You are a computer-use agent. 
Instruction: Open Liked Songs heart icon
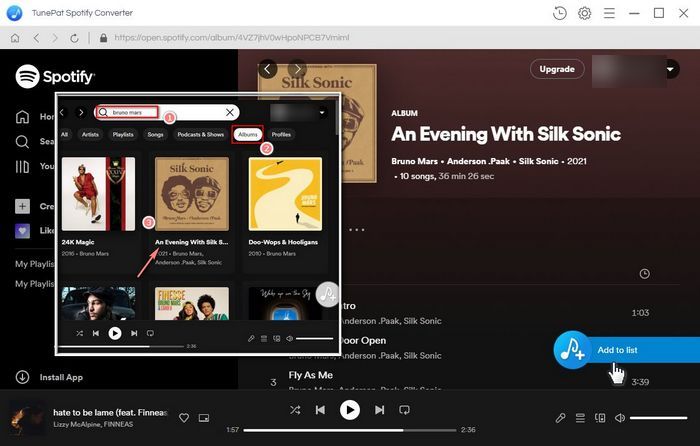tap(22, 230)
